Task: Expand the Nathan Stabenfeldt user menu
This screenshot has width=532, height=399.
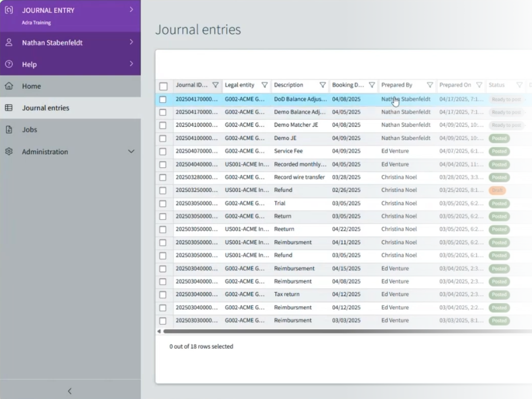Action: tap(131, 42)
